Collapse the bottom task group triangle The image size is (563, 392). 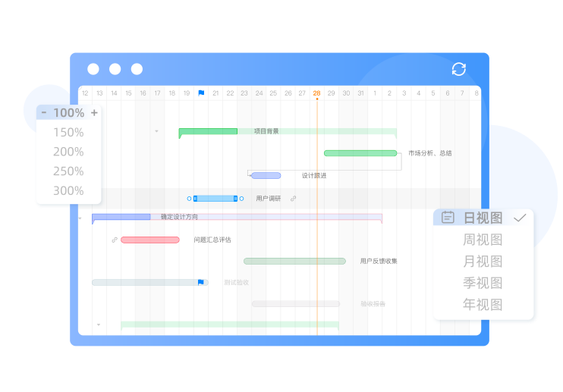[x=98, y=325]
